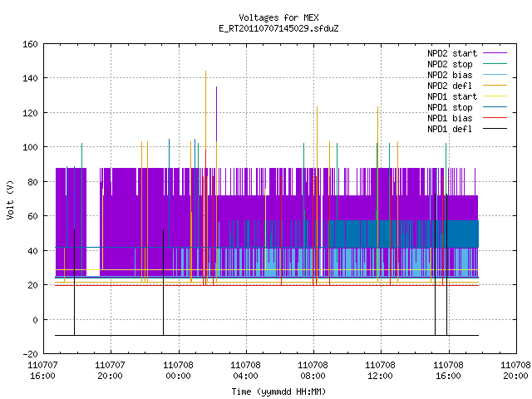Click the y-axis tick value 160
Image resolution: width=532 pixels, height=399 pixels.
click(30, 44)
